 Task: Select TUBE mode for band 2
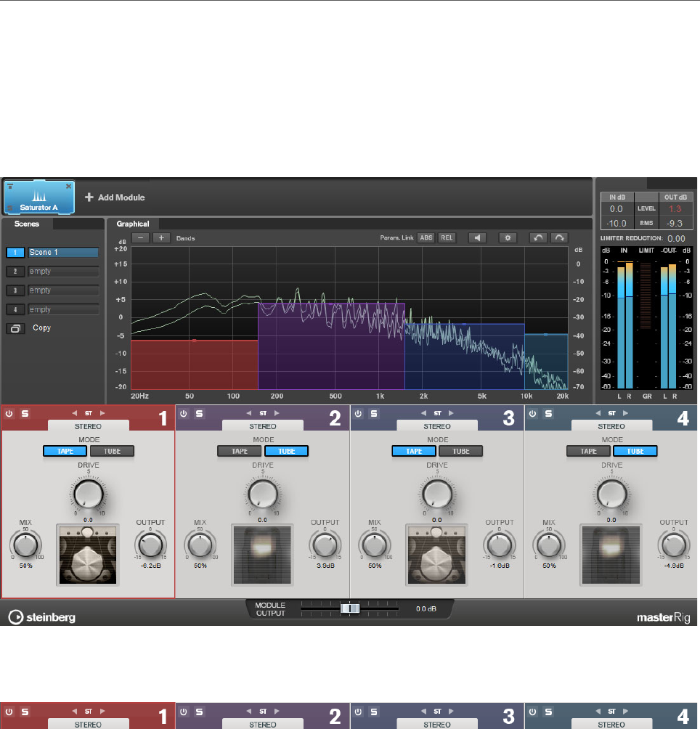coord(286,452)
